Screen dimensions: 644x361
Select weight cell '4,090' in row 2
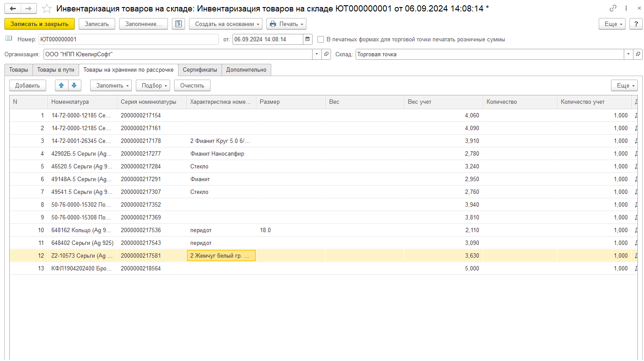443,128
